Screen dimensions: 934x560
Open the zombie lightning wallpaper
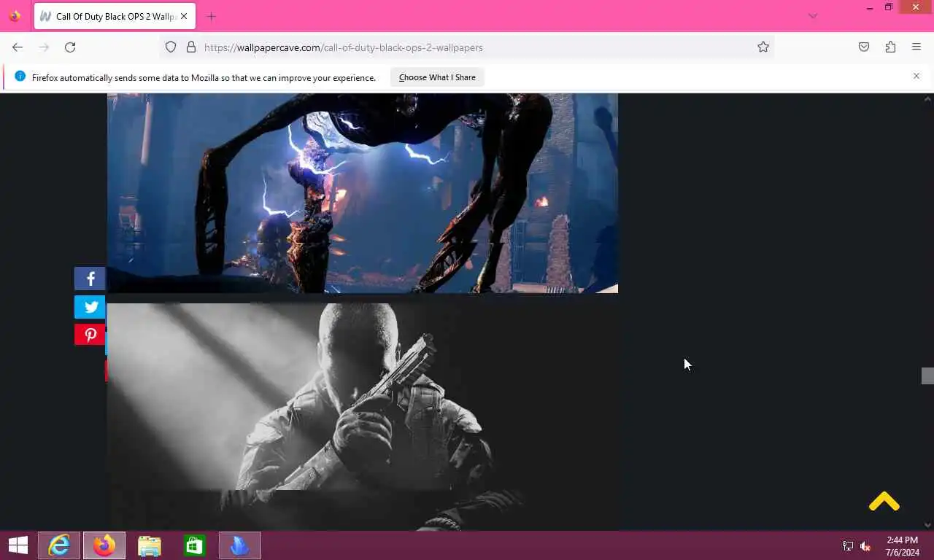(x=363, y=192)
